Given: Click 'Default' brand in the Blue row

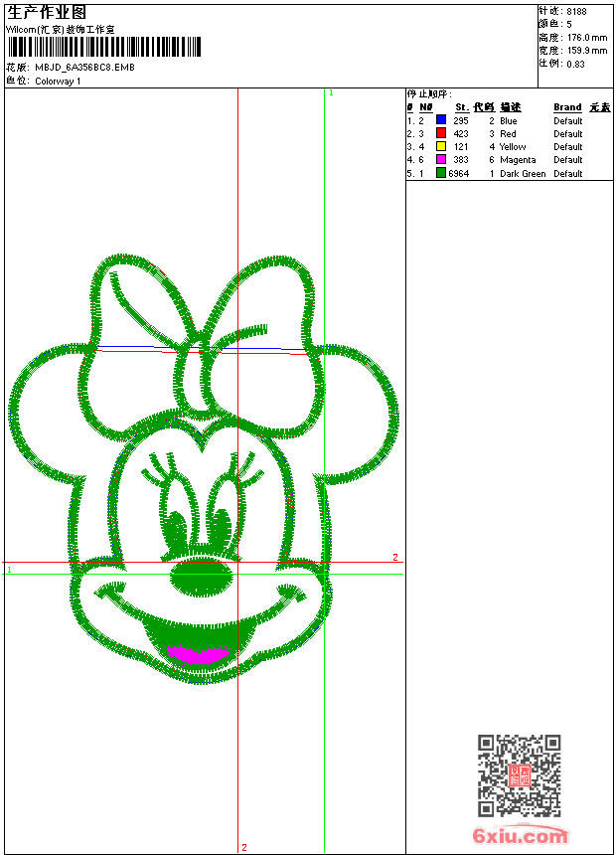Looking at the screenshot, I should 567,121.
